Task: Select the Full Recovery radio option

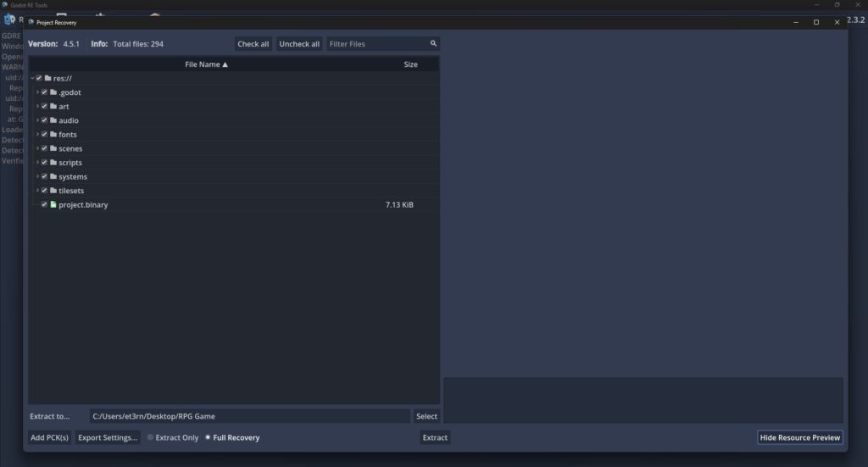Action: click(209, 438)
